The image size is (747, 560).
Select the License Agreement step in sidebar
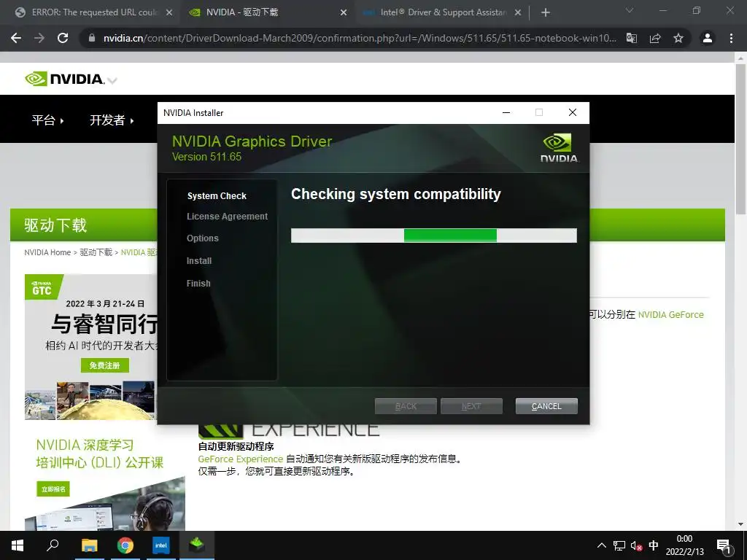[x=228, y=216]
